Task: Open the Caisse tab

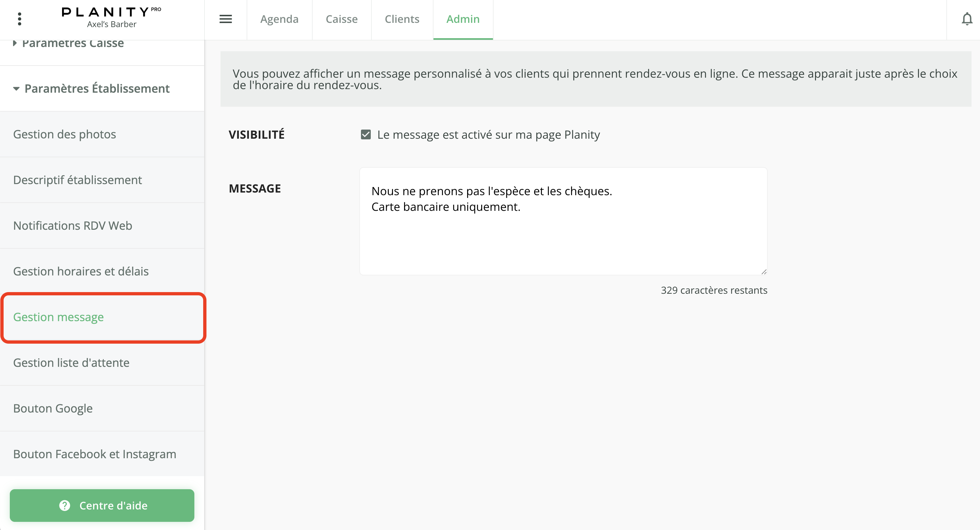Action: coord(341,19)
